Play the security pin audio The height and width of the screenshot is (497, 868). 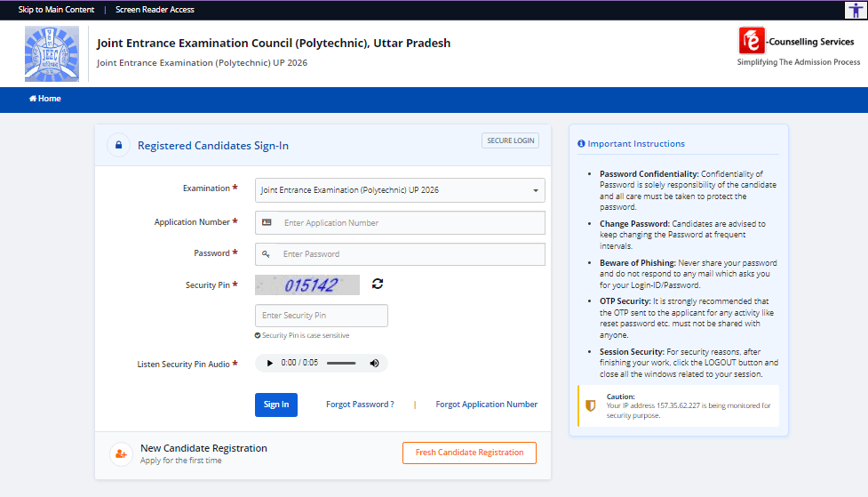click(268, 364)
